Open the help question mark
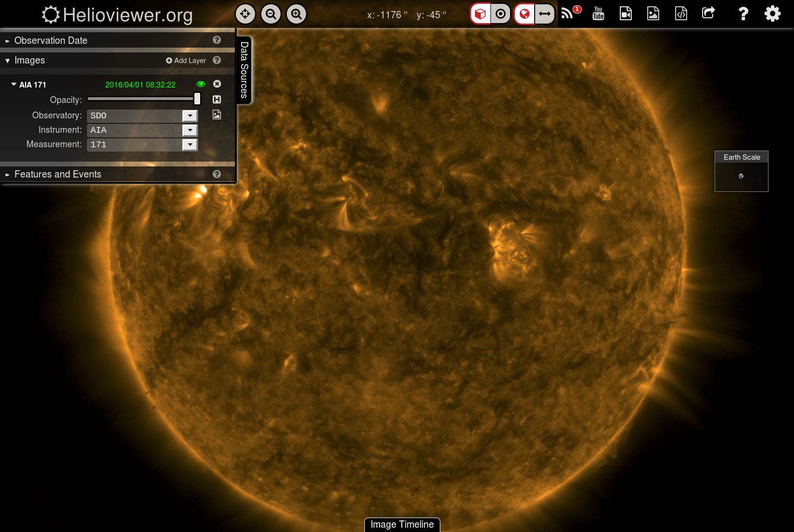This screenshot has width=794, height=532. click(743, 13)
